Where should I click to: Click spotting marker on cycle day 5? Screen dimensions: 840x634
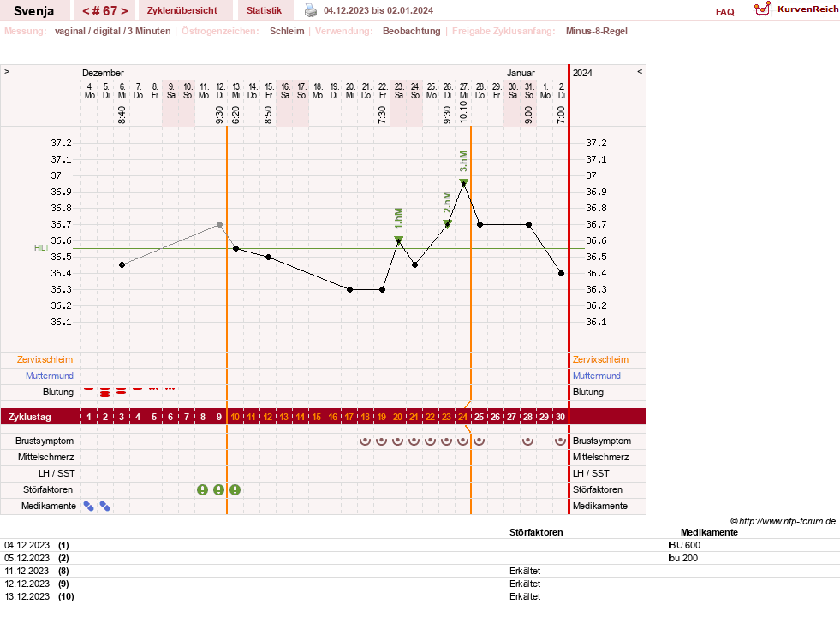point(154,388)
